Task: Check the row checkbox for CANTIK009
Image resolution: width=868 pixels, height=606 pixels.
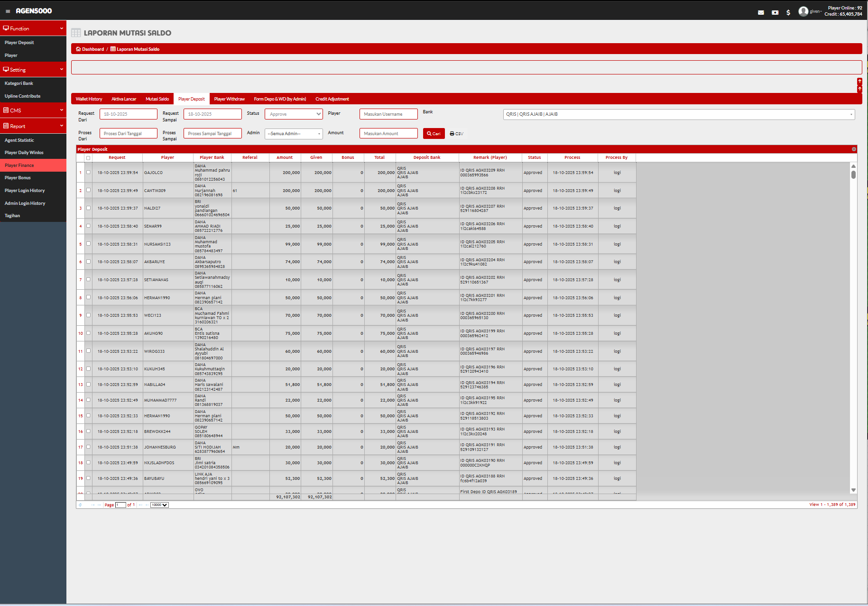Action: point(88,190)
